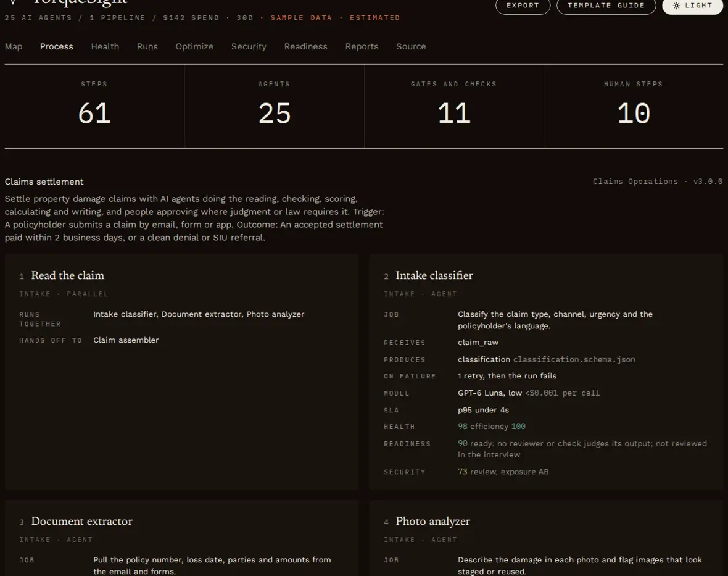Click the Agents count 25

click(275, 114)
